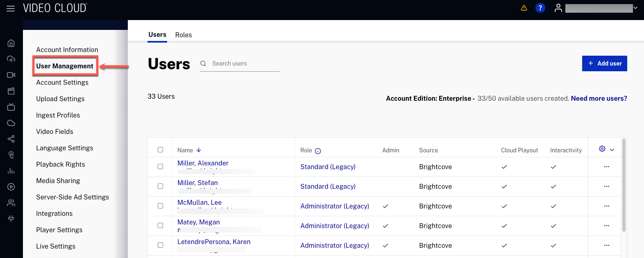The image size is (644, 258).
Task: Open the user account dropdown chevron
Action: (635, 8)
